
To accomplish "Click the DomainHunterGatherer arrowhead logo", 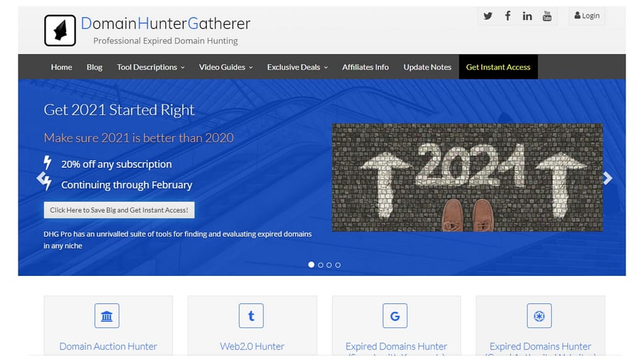I will [x=60, y=30].
